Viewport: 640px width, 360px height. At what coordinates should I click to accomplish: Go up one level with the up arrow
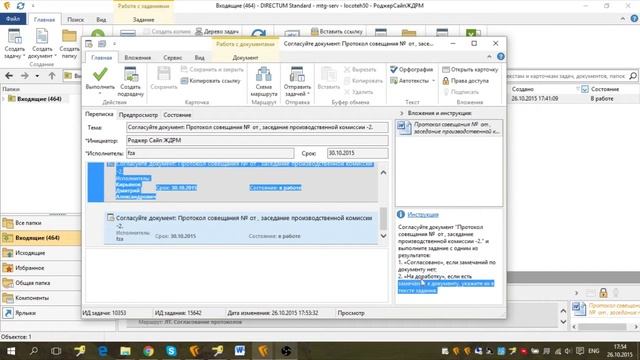[x=52, y=76]
